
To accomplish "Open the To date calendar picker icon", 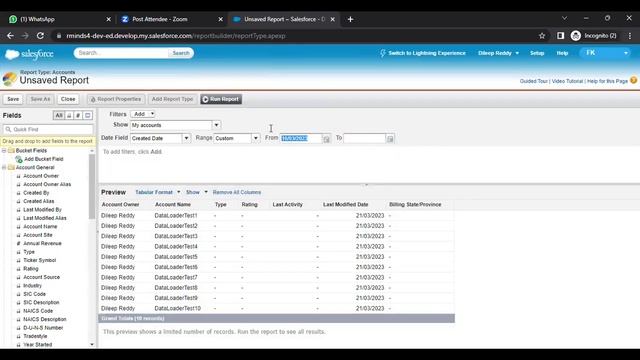I will pyautogui.click(x=390, y=139).
